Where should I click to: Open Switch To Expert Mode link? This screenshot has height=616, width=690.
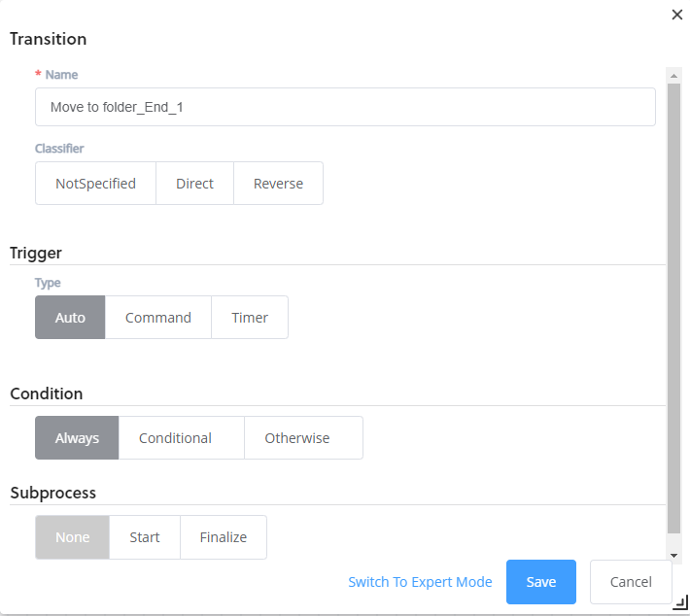[x=420, y=582]
